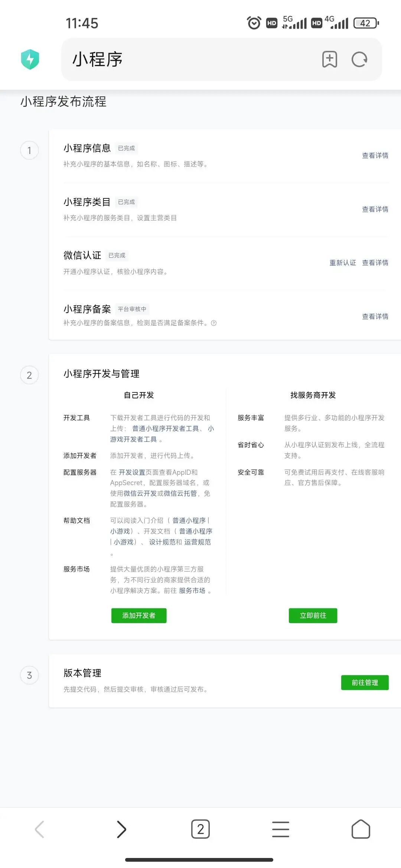Select the 小程序备案 heading
Viewport: 401px width, 868px height.
tap(87, 309)
